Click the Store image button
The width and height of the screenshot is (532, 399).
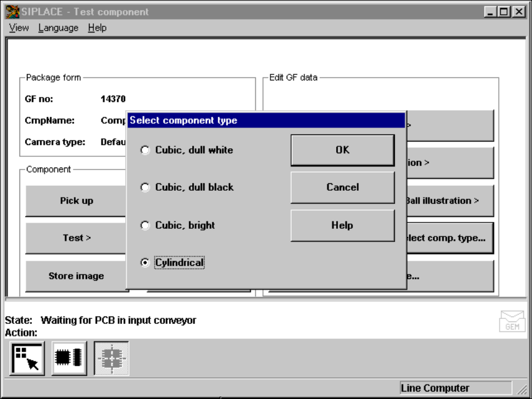point(76,276)
